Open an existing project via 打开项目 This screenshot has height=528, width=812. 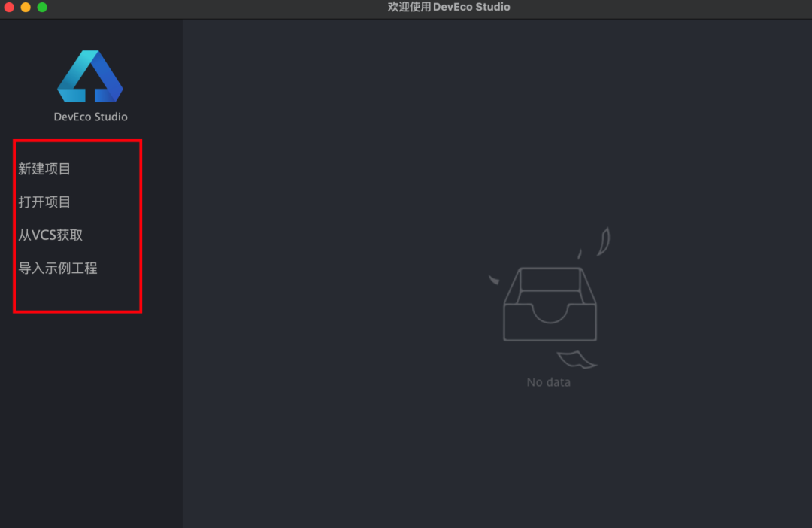point(44,202)
